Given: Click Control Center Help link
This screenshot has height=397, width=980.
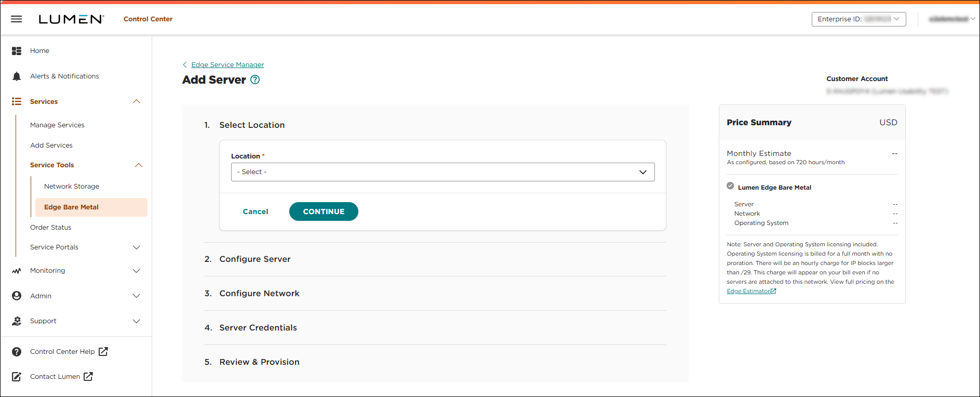Looking at the screenshot, I should pyautogui.click(x=62, y=352).
